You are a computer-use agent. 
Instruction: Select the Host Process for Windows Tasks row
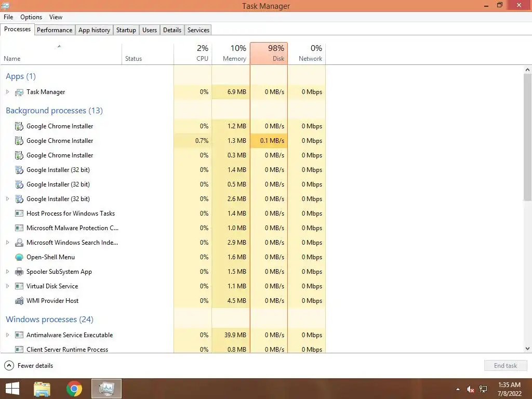pyautogui.click(x=163, y=214)
